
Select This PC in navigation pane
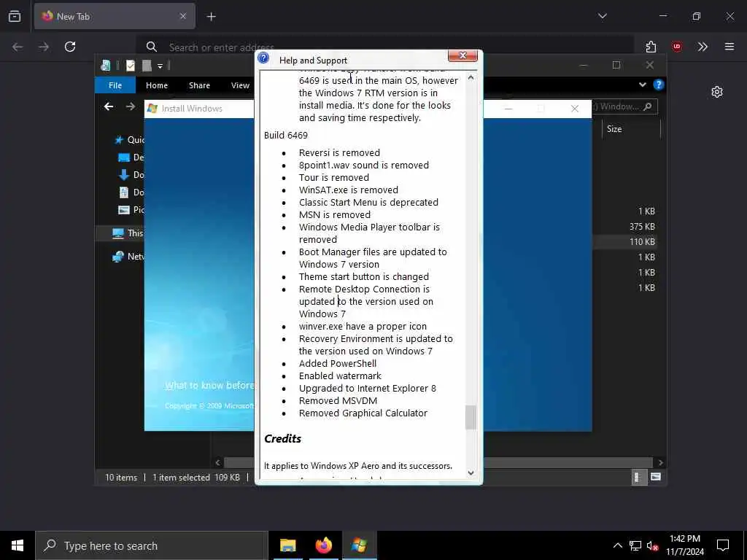pos(128,233)
